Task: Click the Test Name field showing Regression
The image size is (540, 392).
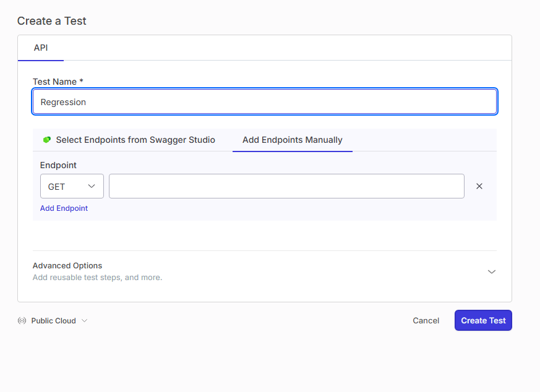Action: [x=264, y=101]
